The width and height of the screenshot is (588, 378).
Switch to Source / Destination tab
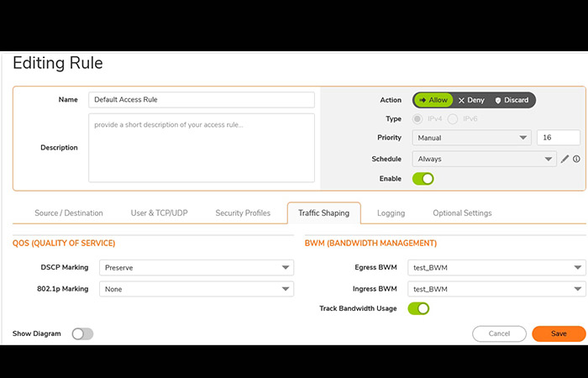69,213
